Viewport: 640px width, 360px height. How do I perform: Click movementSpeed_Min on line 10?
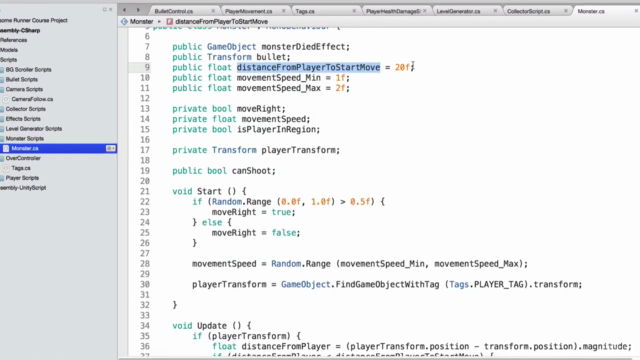coord(279,78)
